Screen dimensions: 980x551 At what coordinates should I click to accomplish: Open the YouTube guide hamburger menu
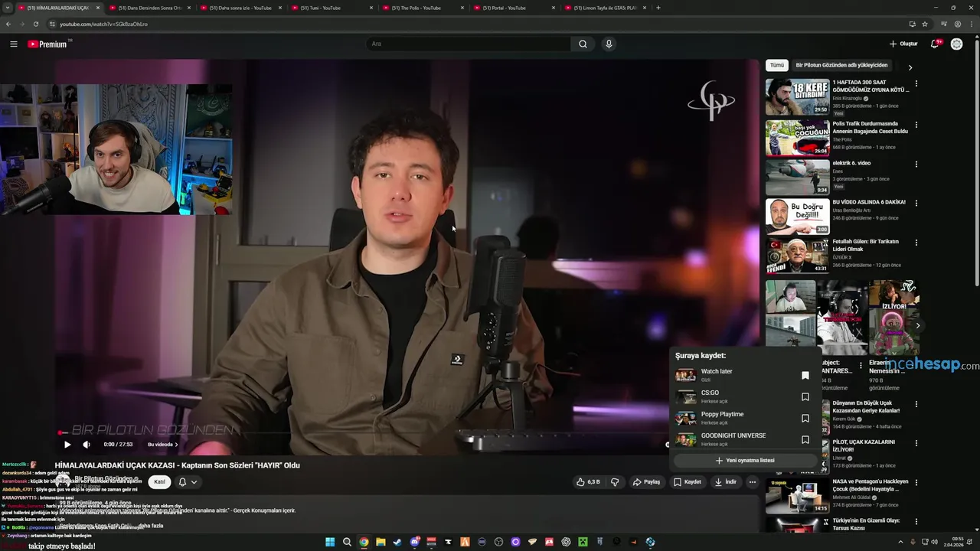pyautogui.click(x=14, y=44)
